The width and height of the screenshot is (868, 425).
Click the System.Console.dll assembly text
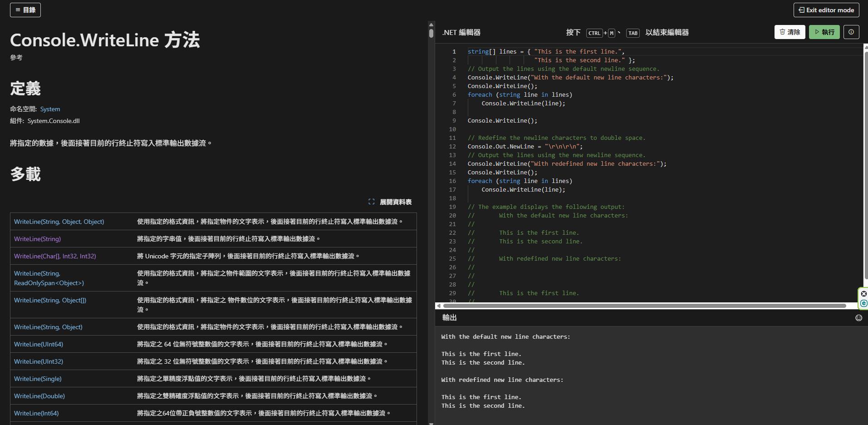[x=54, y=121]
